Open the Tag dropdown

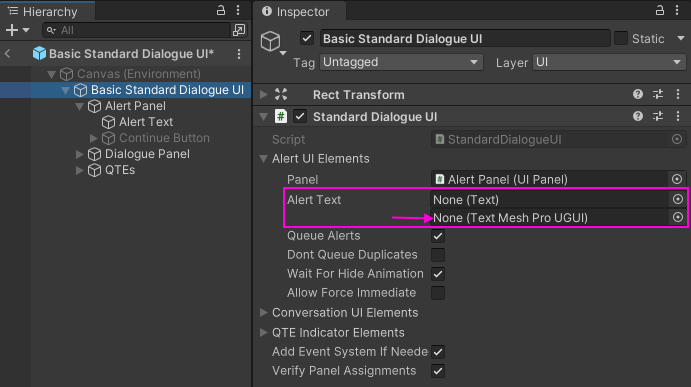tap(401, 62)
